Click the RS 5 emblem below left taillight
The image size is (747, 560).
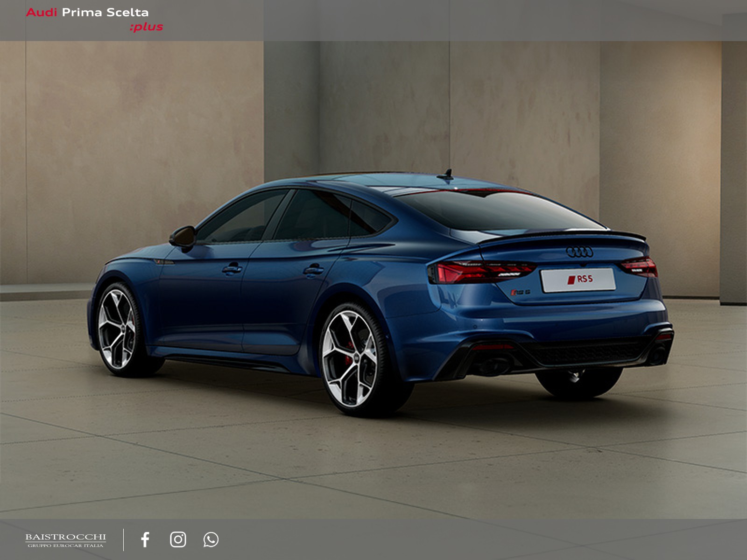(520, 292)
